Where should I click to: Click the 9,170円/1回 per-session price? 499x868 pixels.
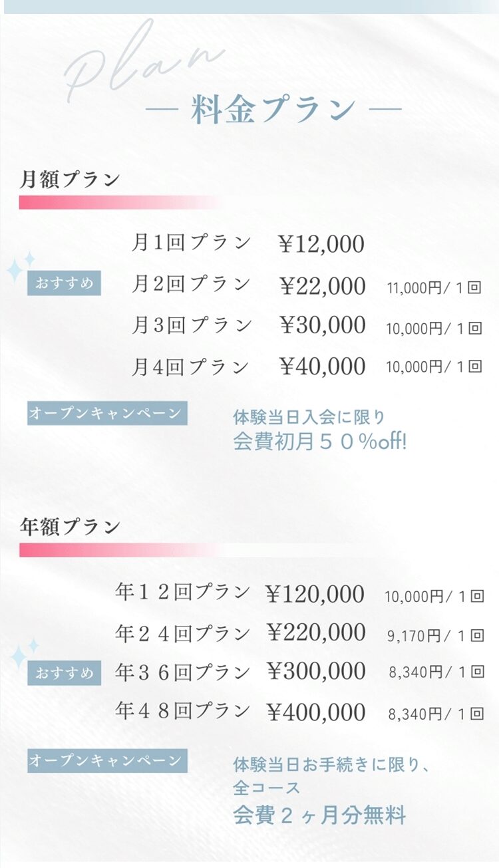(x=434, y=637)
